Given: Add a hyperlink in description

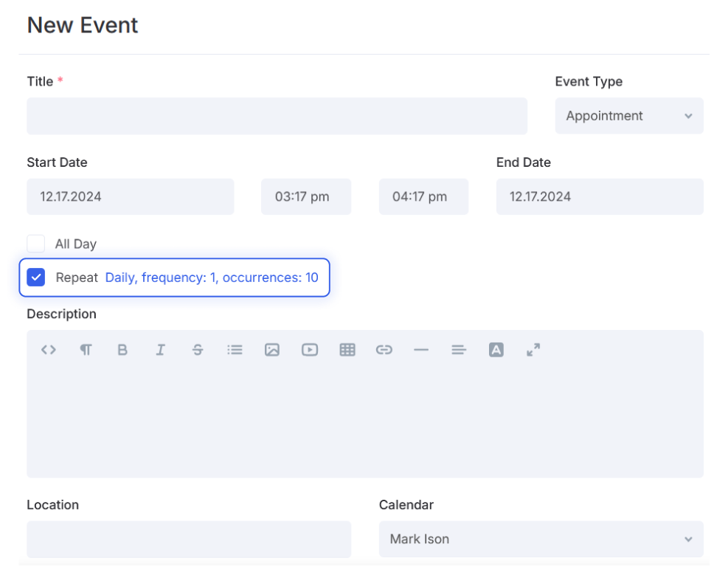Looking at the screenshot, I should click(x=384, y=350).
